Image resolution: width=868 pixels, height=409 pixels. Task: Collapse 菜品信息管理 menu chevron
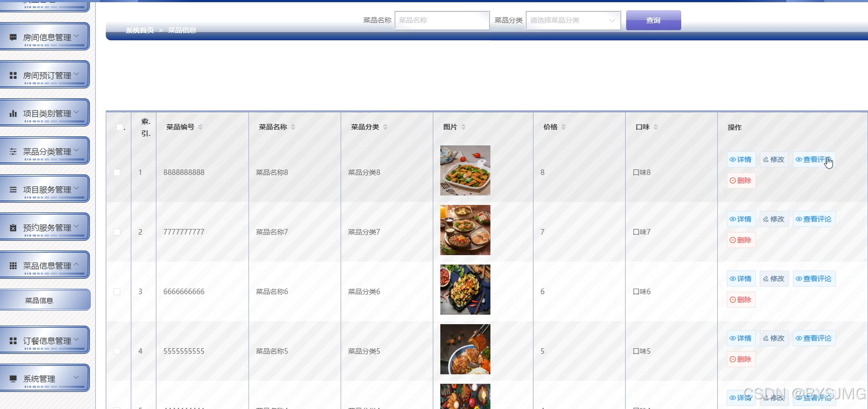[x=77, y=264]
